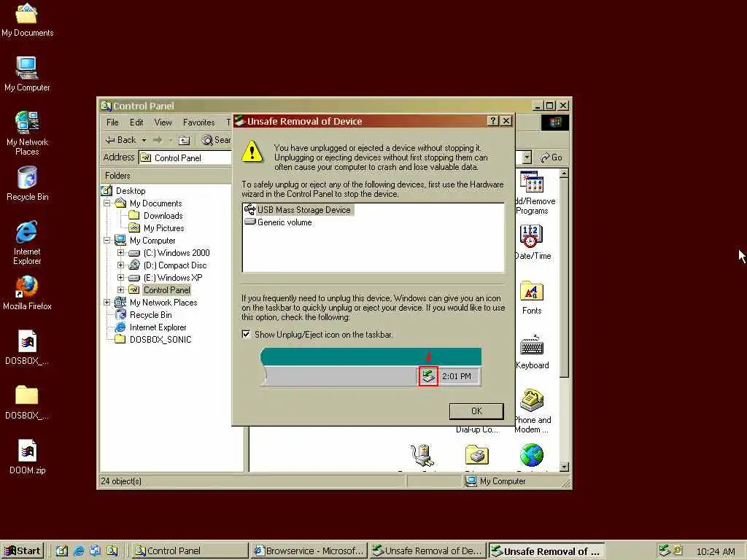Expand (C:) Windows 2000 drive node
This screenshot has height=560, width=747.
(x=120, y=253)
